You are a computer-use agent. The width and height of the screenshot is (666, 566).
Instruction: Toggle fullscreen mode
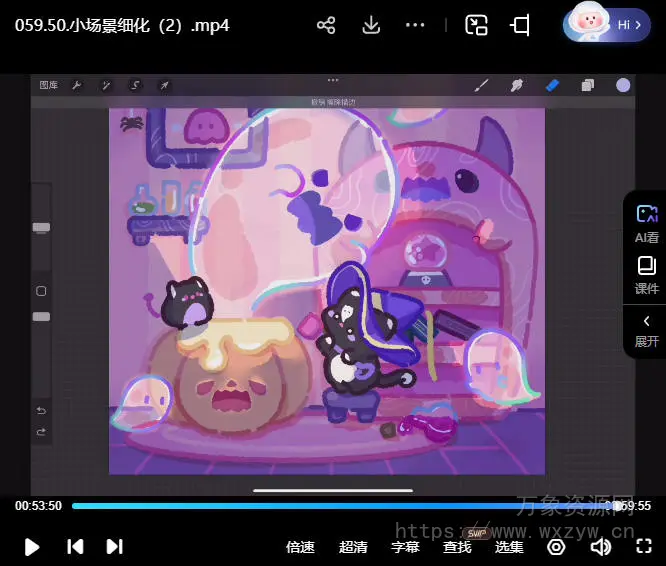click(x=645, y=546)
